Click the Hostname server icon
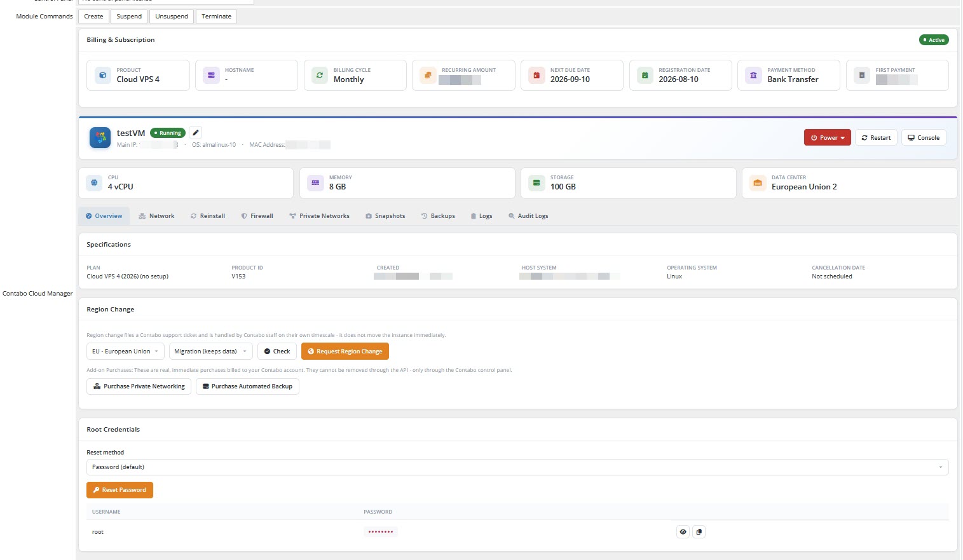The image size is (963, 560). pyautogui.click(x=211, y=75)
